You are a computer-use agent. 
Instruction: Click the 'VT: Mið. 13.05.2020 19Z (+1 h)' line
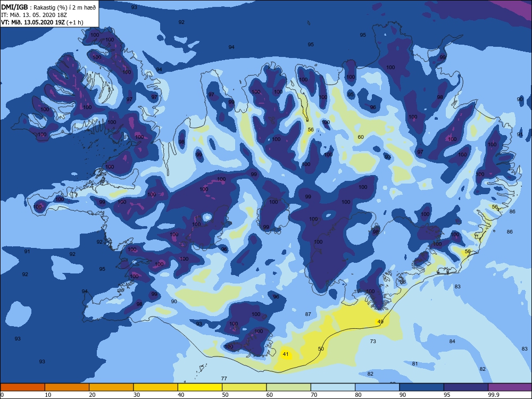(x=42, y=22)
